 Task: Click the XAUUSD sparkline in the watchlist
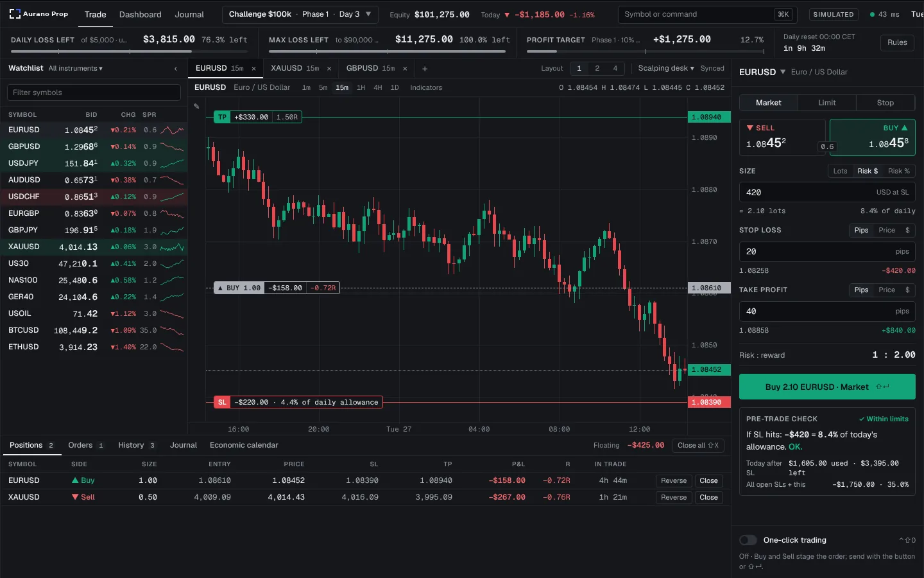pyautogui.click(x=172, y=247)
